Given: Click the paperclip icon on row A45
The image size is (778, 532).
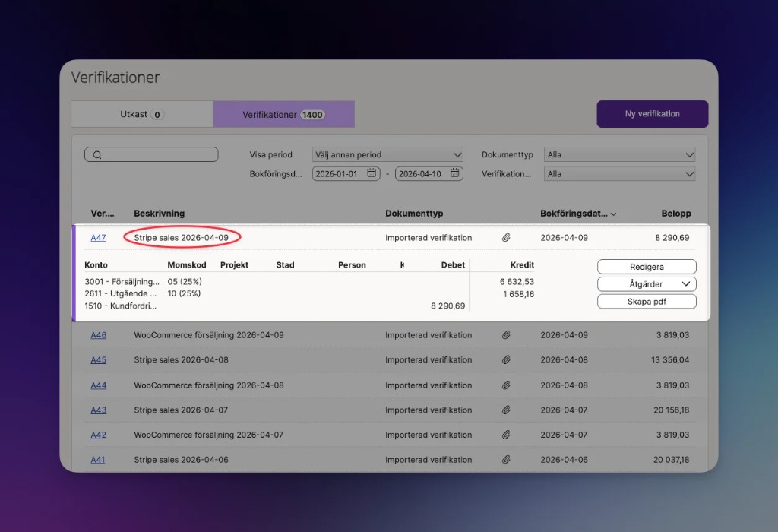Looking at the screenshot, I should point(506,360).
